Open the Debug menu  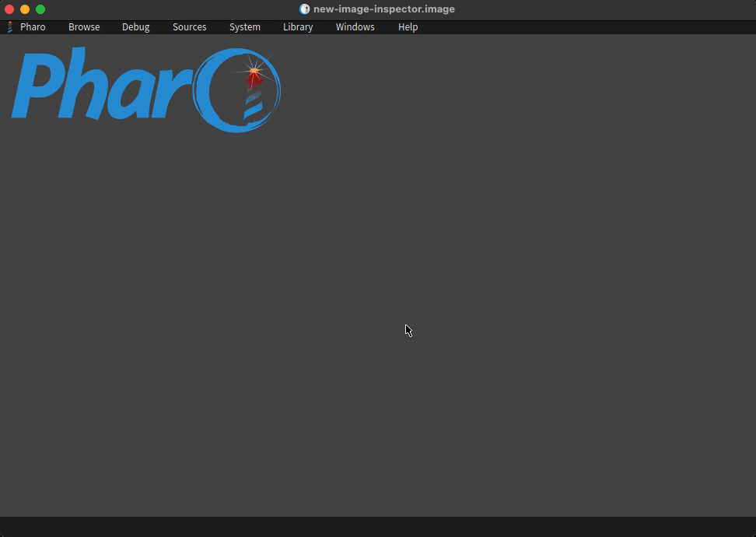[x=135, y=27]
